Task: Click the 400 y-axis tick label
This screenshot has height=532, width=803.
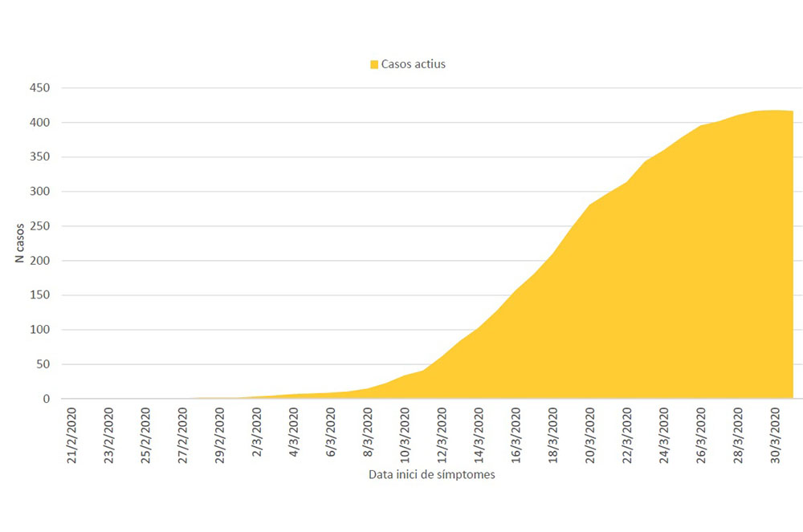Action: tap(40, 123)
